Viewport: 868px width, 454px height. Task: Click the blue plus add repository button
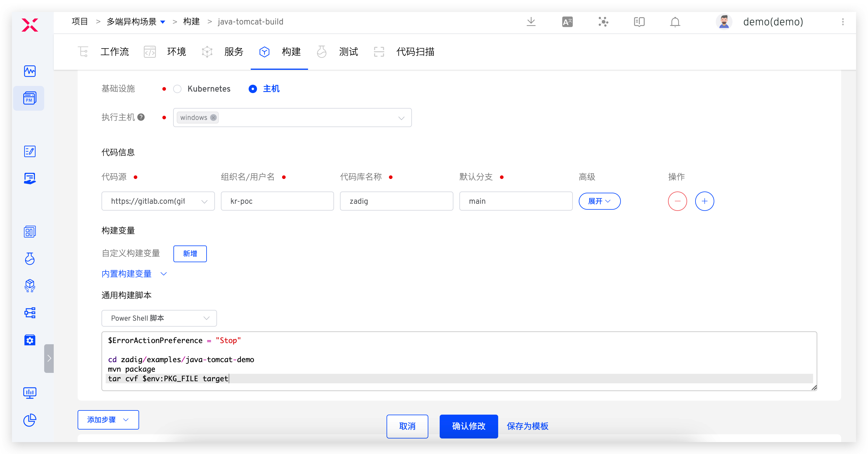[704, 201]
